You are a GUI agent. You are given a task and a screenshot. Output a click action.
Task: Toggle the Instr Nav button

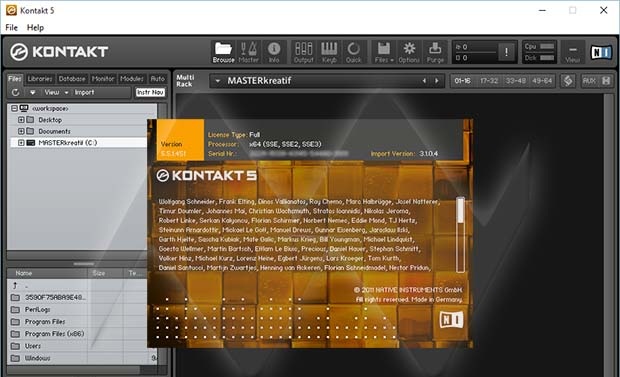point(150,92)
